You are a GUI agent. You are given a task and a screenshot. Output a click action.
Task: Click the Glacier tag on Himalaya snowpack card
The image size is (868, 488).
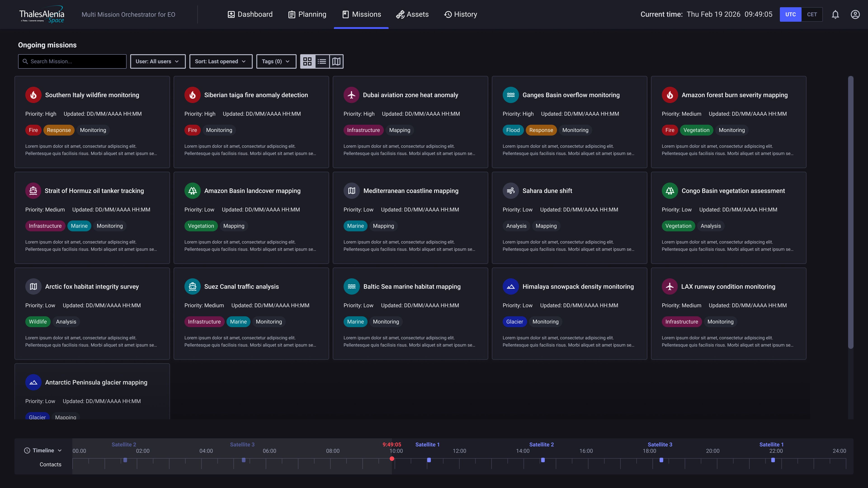tap(514, 322)
